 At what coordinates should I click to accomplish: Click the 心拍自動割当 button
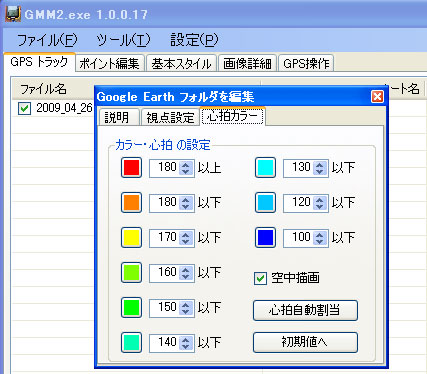305,310
